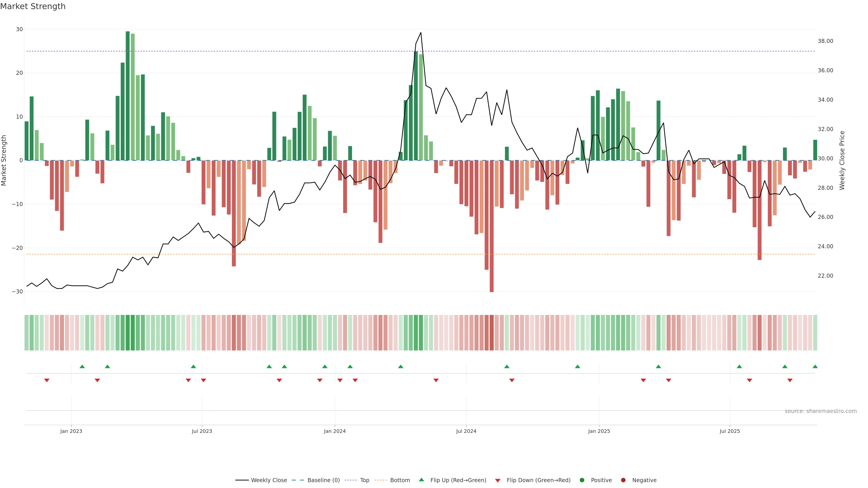Viewport: 868px width, 488px height.
Task: Click the first red flip-down marker near Dec 2022
Action: (47, 380)
